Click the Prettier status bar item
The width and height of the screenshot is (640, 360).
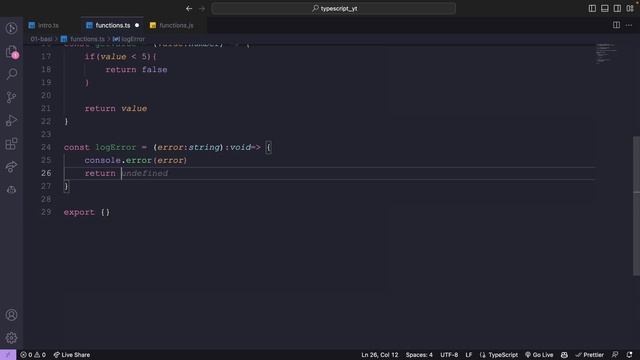click(x=589, y=355)
